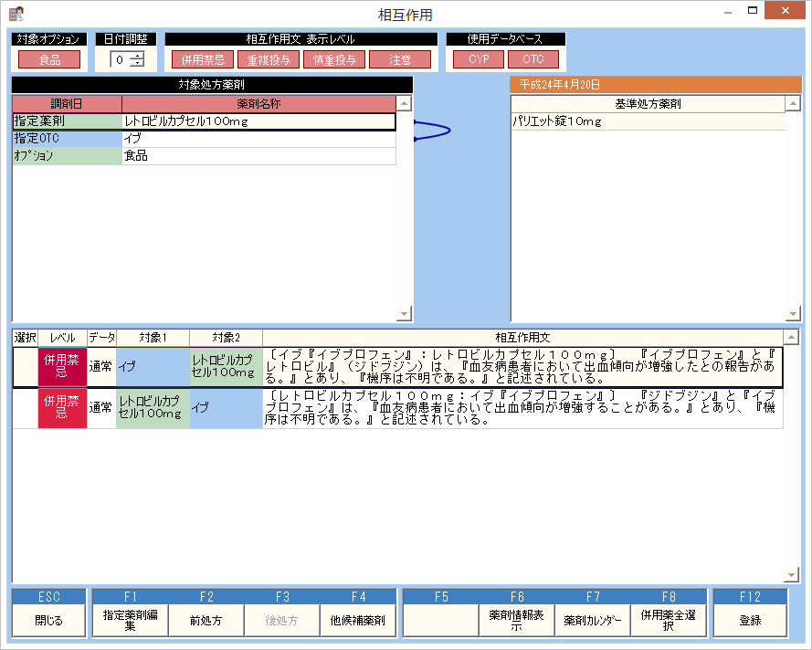Toggle the 食品 target option
The height and width of the screenshot is (650, 812).
(x=49, y=59)
